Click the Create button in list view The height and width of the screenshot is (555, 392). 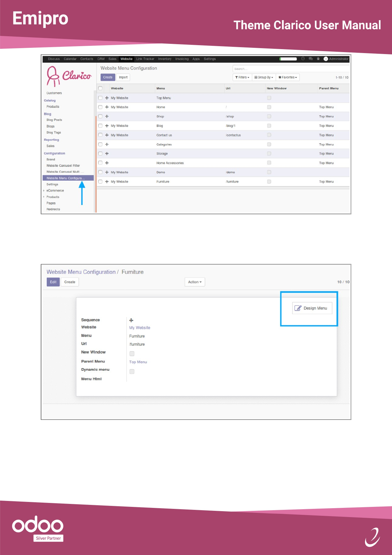tap(108, 77)
